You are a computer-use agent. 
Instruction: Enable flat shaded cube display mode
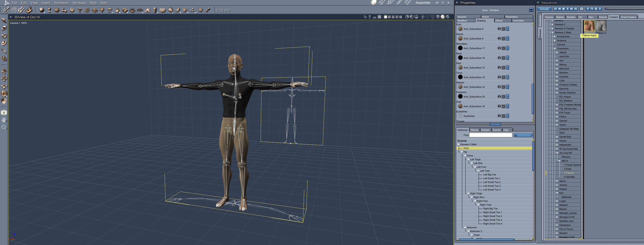pyautogui.click(x=438, y=17)
